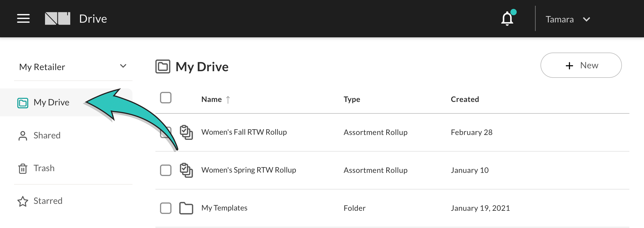Click the New button
The height and width of the screenshot is (228, 644).
pos(581,65)
